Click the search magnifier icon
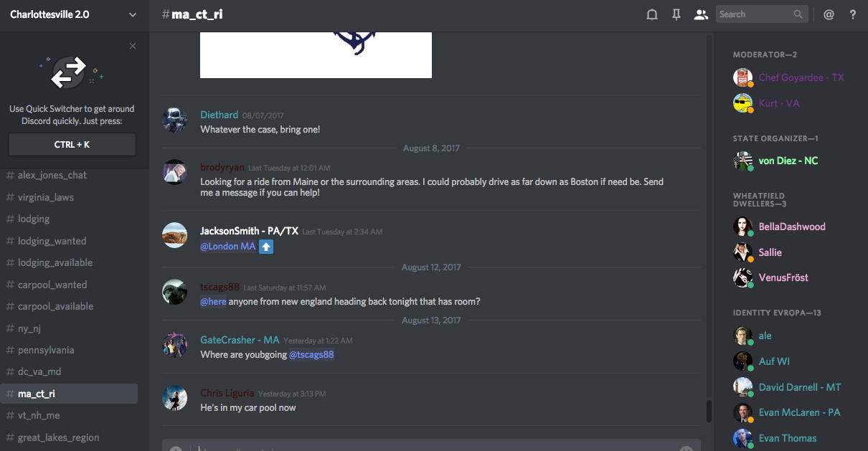Viewport: 868px width, 451px height. (798, 14)
